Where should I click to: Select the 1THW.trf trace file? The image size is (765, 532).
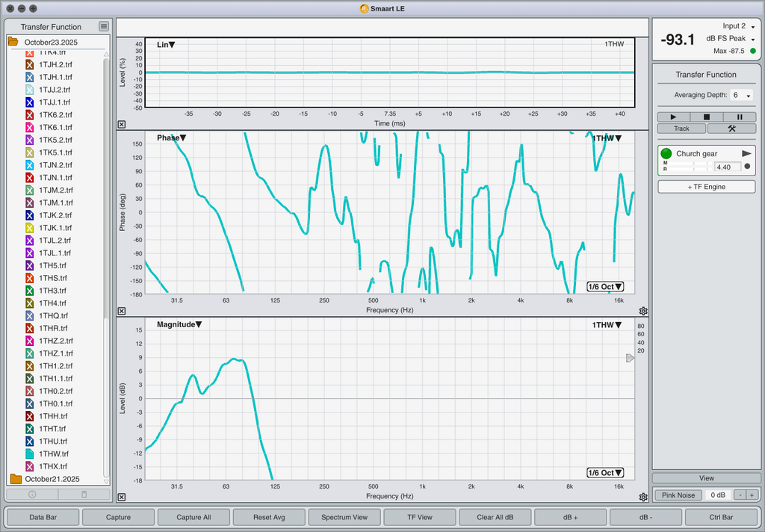click(x=52, y=454)
